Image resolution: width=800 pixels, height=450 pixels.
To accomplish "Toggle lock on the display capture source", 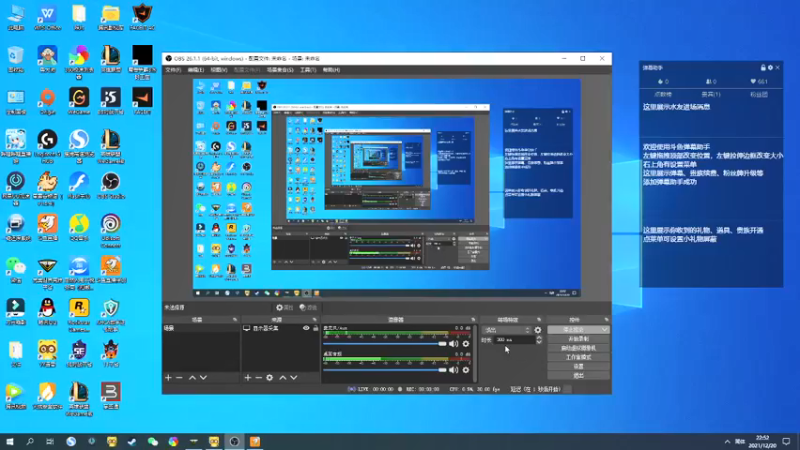I will (315, 328).
